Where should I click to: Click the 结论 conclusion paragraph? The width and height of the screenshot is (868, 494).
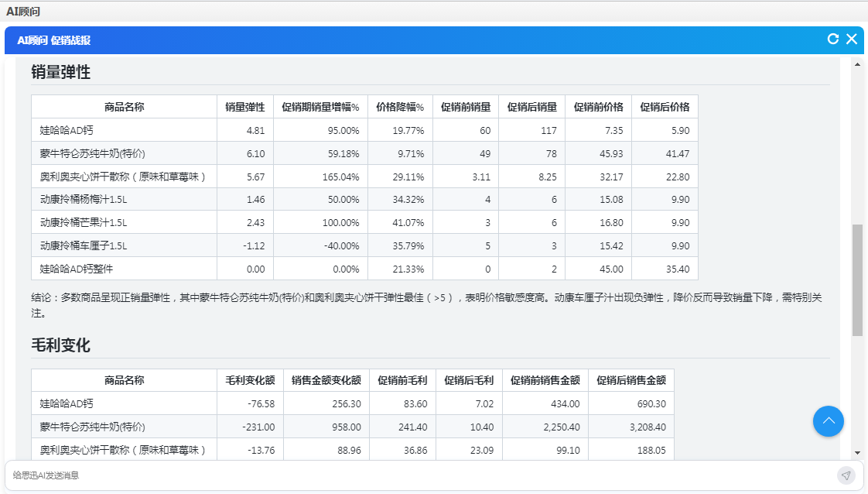point(426,305)
